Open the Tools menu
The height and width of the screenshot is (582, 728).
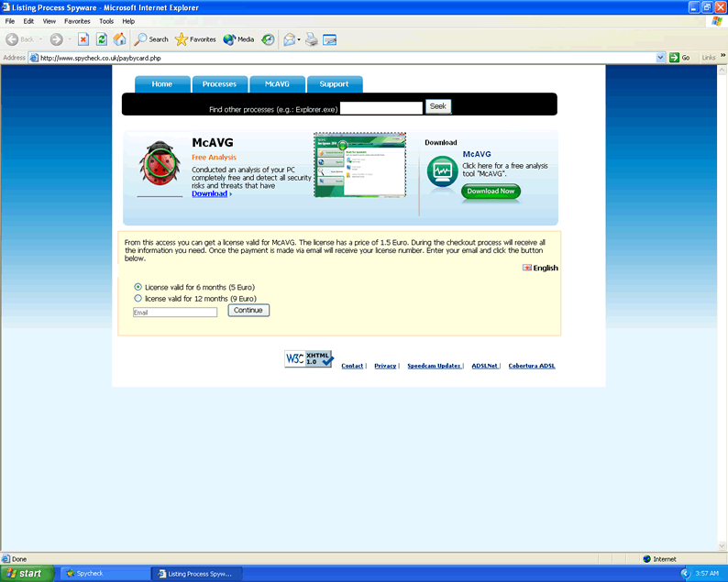tap(106, 20)
